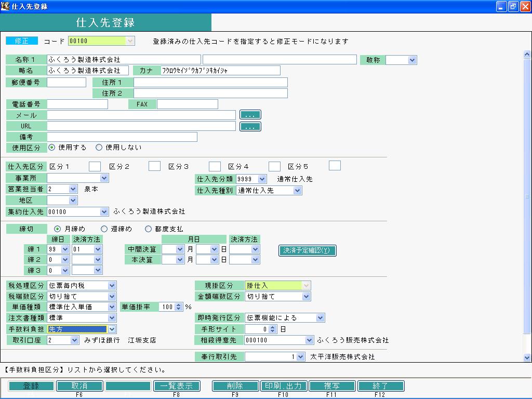
Task: Click the 終了 F12 button
Action: pyautogui.click(x=381, y=386)
